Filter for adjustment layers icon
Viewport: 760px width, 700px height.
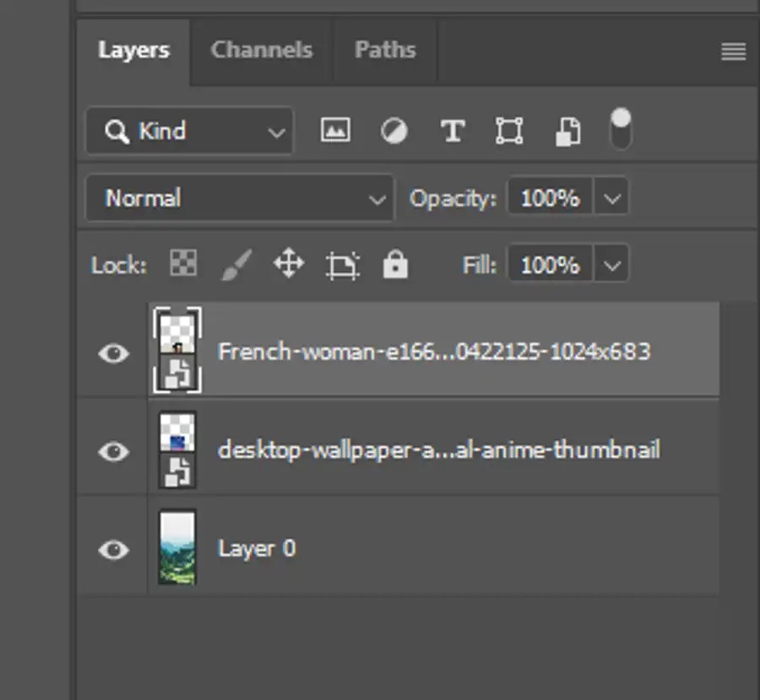click(394, 131)
